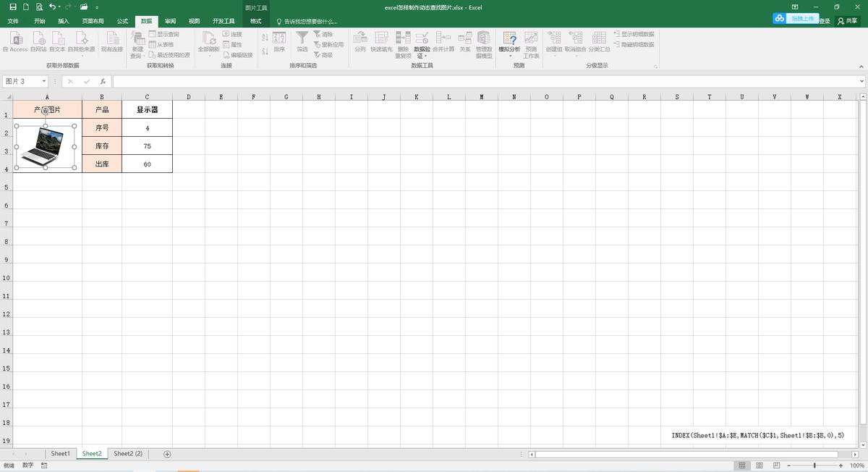Click Manage Data Model (管理数据模型)
This screenshot has width=868, height=472.
click(x=484, y=44)
